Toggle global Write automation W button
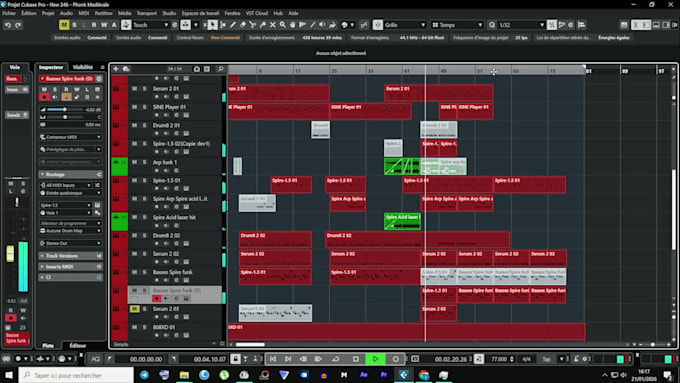 click(104, 25)
